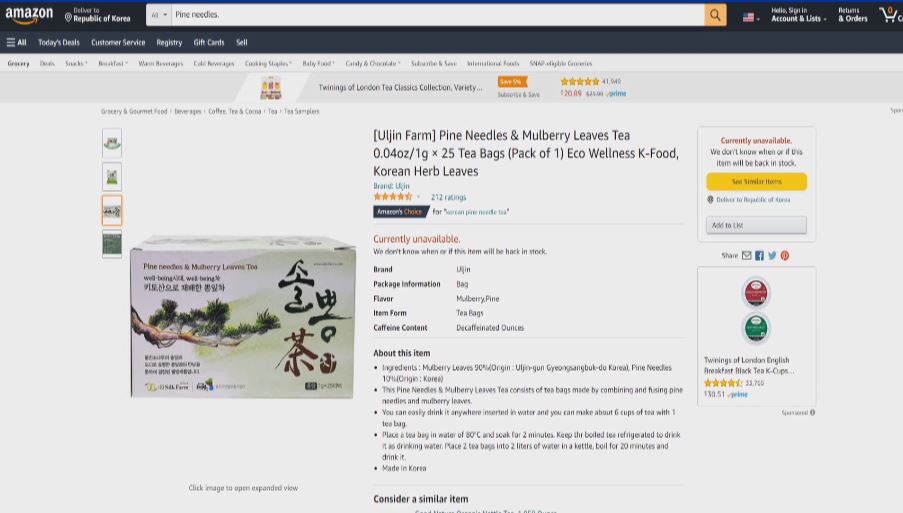This screenshot has width=903, height=513.
Task: Click the See Similar Items button
Action: tap(756, 181)
